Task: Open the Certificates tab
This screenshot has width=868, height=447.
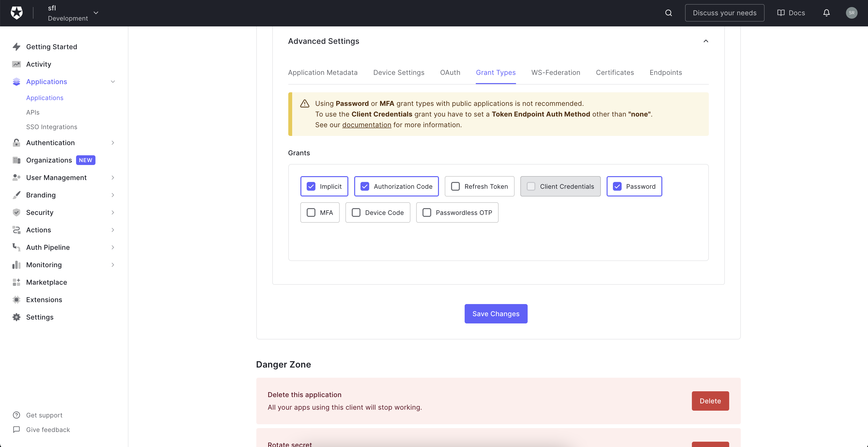Action: (615, 72)
